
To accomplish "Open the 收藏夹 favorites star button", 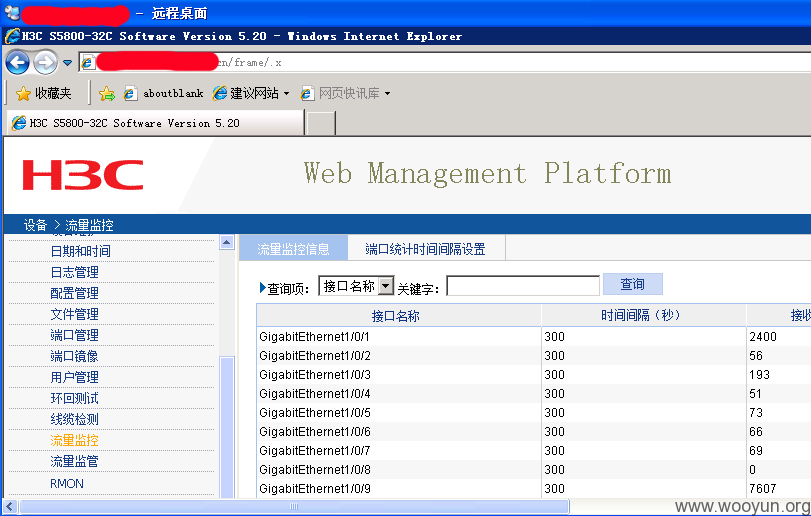I will pos(44,93).
